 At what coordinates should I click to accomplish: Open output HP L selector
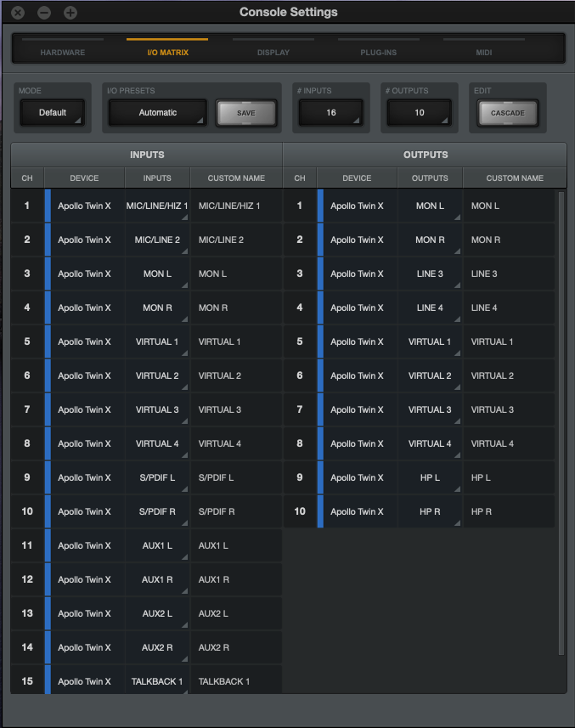(x=430, y=477)
